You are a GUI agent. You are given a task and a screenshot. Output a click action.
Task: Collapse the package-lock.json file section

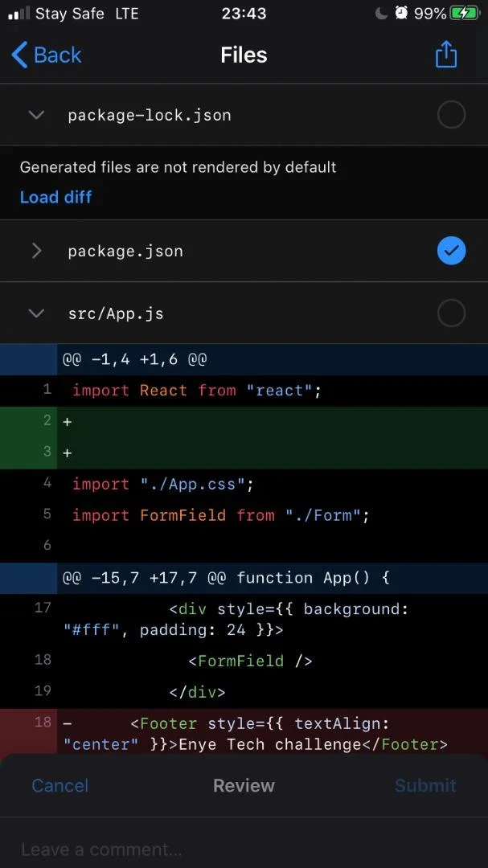36,115
